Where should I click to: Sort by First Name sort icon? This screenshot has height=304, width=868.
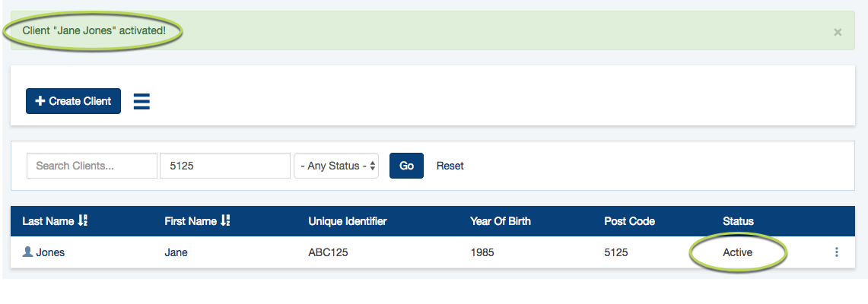[224, 220]
